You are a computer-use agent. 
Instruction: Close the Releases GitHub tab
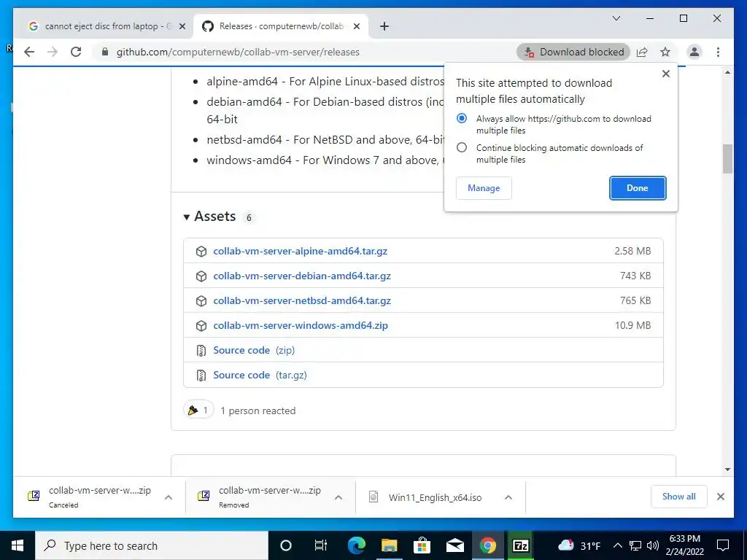(356, 27)
